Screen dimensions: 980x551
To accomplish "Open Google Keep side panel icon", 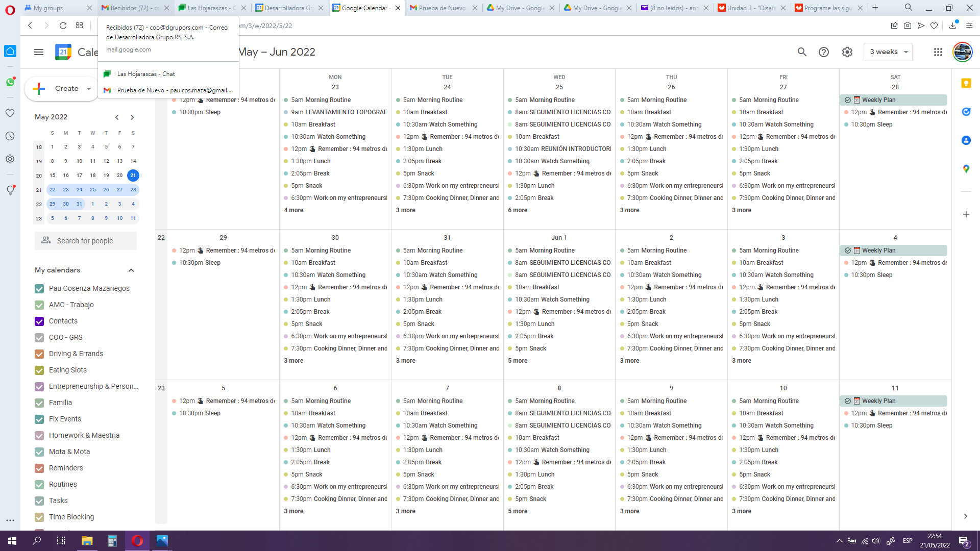I will tap(966, 83).
